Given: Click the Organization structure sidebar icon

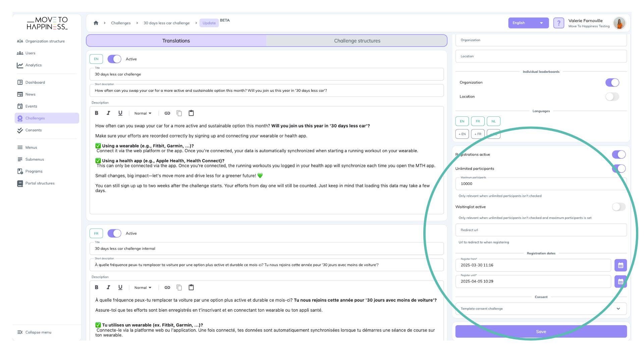Looking at the screenshot, I should point(20,41).
